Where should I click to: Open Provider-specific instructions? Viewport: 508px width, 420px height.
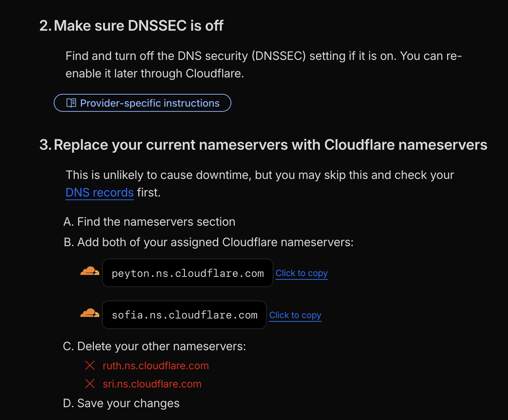(149, 103)
